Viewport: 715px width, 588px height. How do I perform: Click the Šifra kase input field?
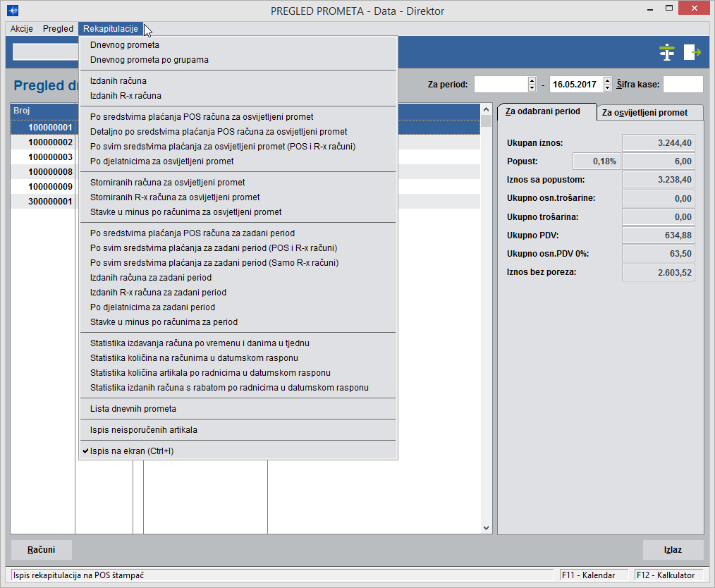[x=683, y=85]
